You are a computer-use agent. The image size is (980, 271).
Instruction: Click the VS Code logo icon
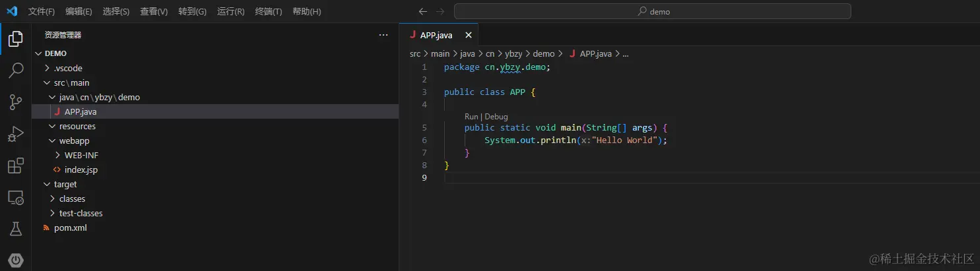tap(11, 11)
